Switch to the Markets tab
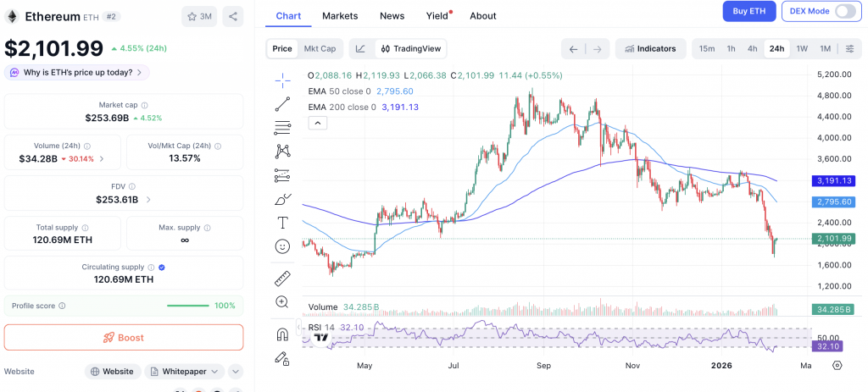868x392 pixels. (x=340, y=16)
